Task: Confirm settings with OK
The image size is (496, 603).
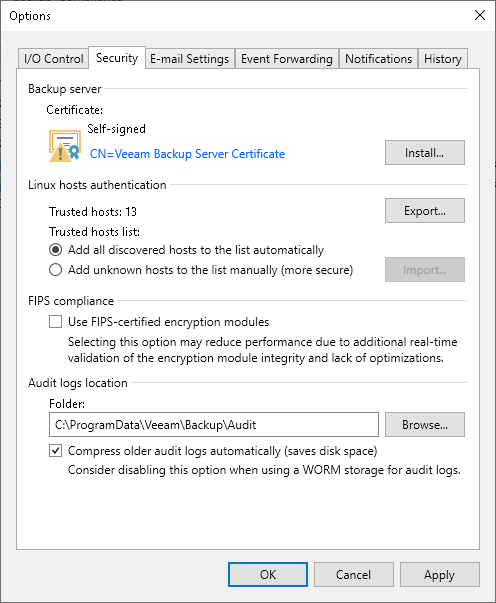Action: [268, 575]
